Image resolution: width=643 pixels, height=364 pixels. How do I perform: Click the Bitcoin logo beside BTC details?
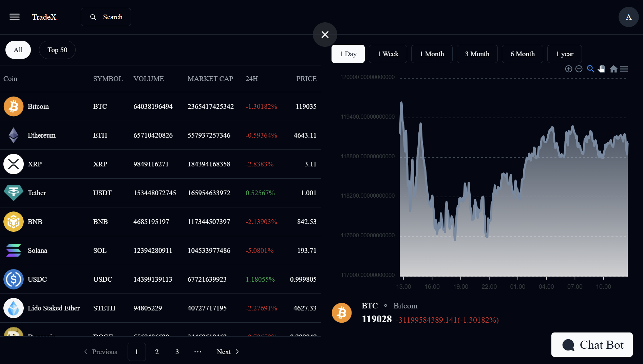(342, 313)
